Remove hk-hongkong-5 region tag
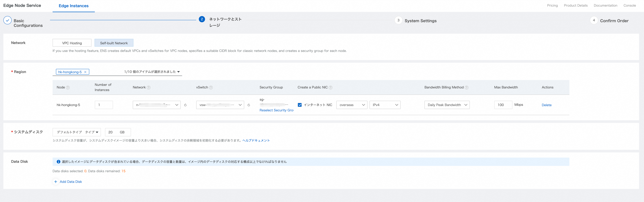This screenshot has width=644, height=202. (x=85, y=72)
